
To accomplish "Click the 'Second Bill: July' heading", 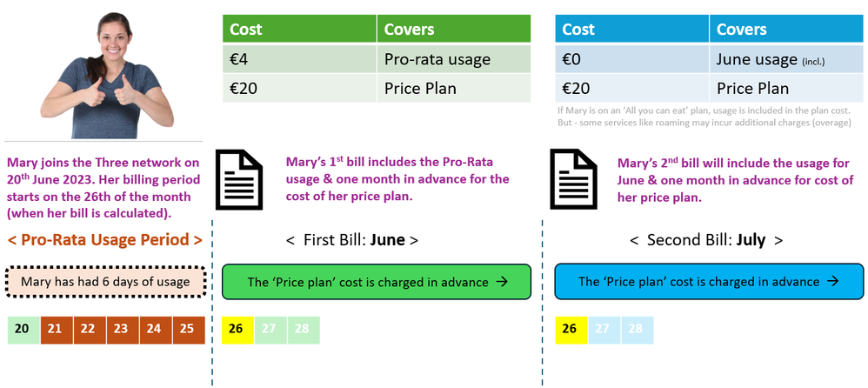I will click(x=706, y=240).
